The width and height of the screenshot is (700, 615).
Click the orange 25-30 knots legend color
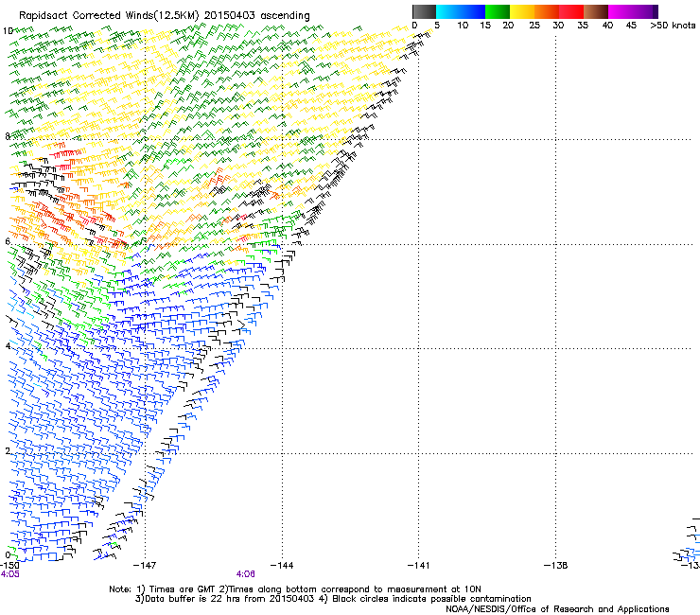(546, 11)
